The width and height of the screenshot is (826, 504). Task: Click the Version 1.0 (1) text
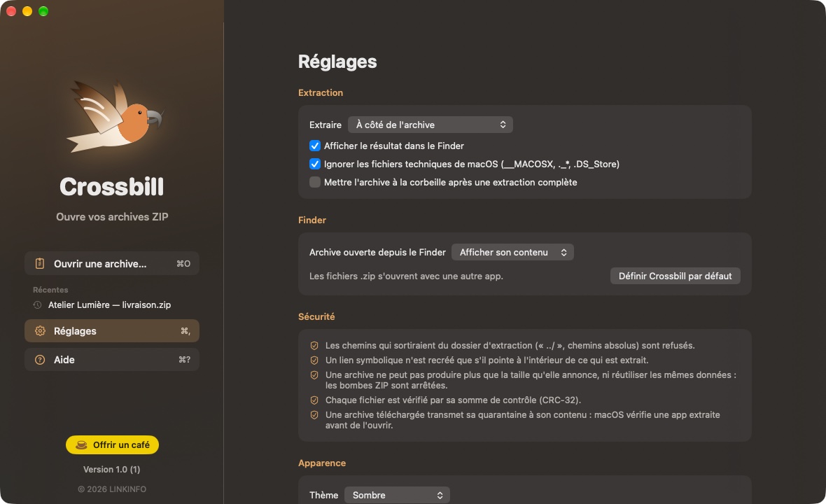(112, 469)
